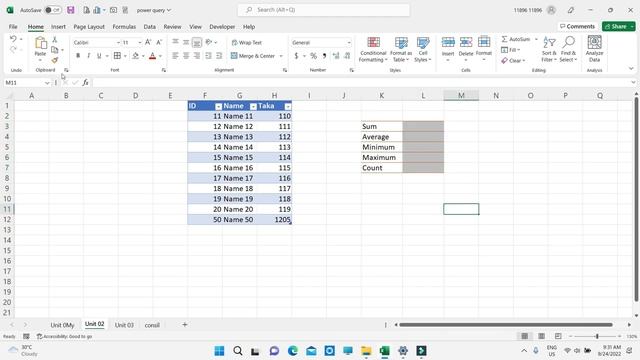Decrease font size icon

(159, 42)
